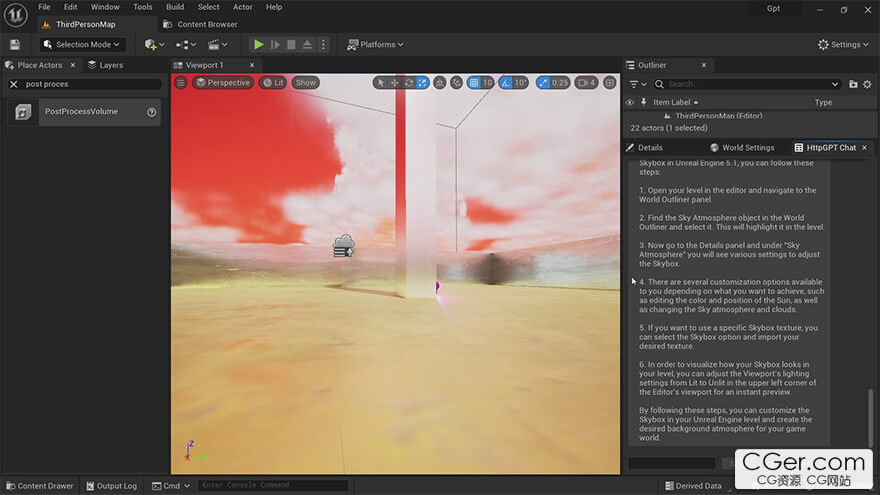Select the scale tool
This screenshot has width=880, height=495.
(422, 82)
